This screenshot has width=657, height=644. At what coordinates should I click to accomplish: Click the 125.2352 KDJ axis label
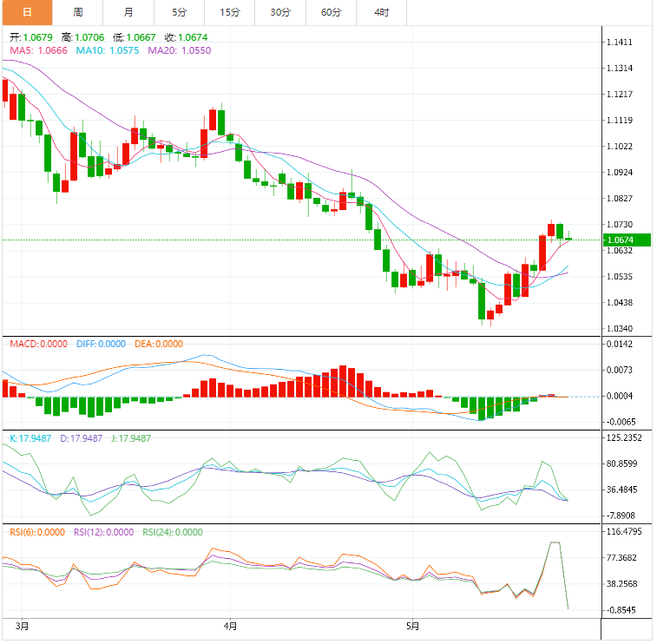point(624,437)
